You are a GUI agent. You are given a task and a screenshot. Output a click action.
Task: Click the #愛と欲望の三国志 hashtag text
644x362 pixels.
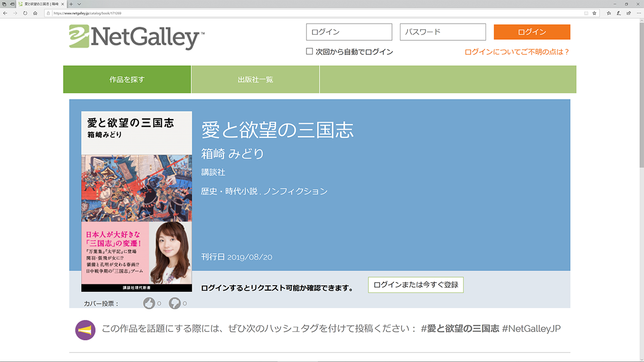coord(460,329)
